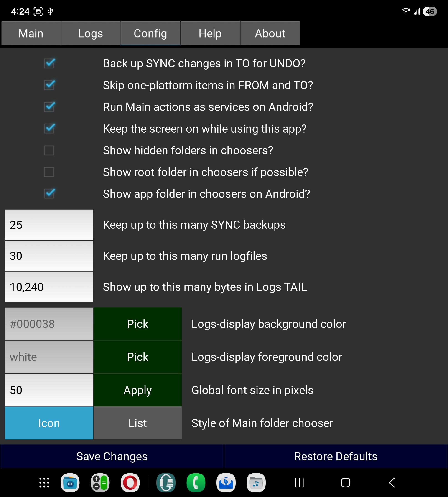
Task: Check Show root folder in choosers
Action: (x=49, y=172)
